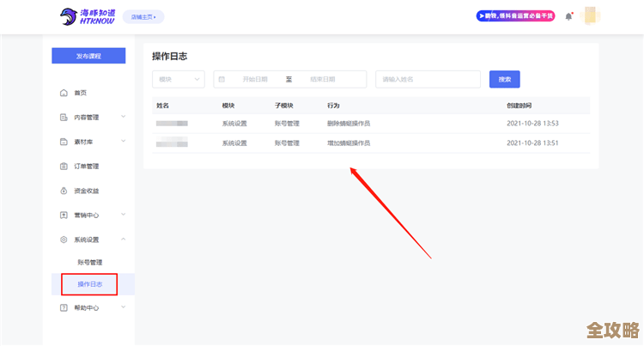Open 订单管理 menu item
The width and height of the screenshot is (644, 346).
(x=87, y=167)
